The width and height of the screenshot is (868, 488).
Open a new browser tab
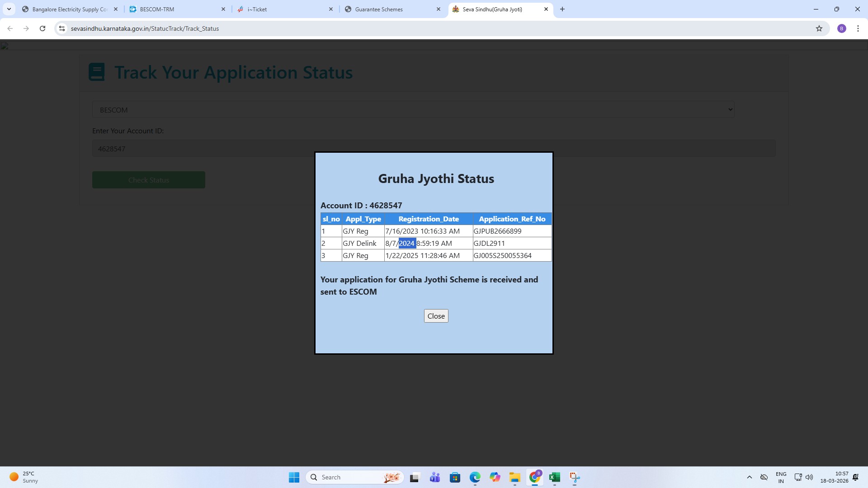pos(562,9)
